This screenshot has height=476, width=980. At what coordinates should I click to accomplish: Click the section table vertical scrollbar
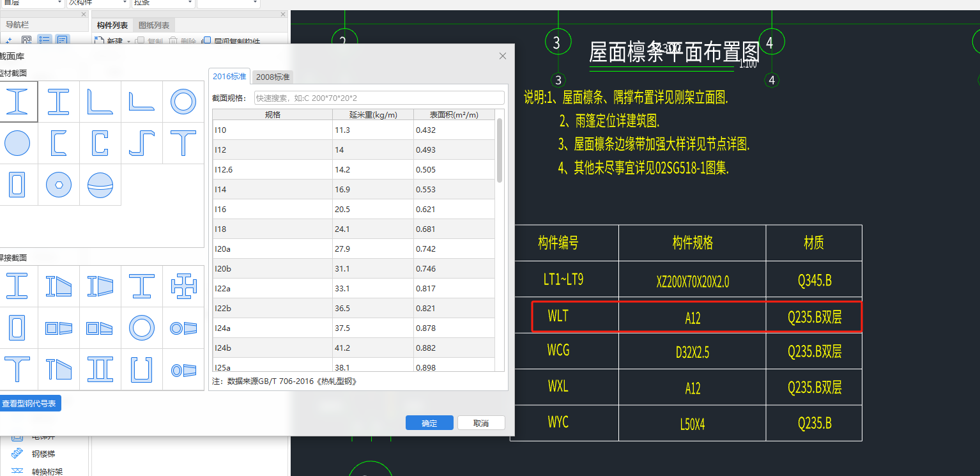click(500, 150)
